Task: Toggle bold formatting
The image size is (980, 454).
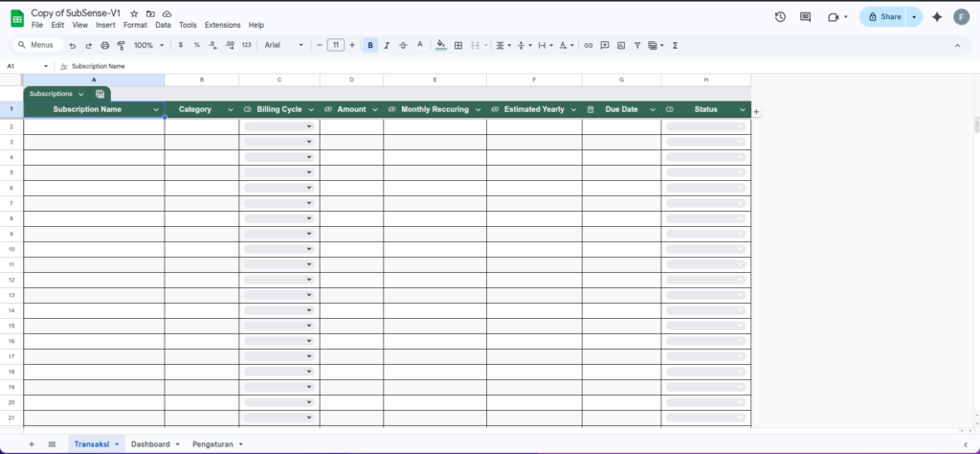Action: tap(370, 45)
